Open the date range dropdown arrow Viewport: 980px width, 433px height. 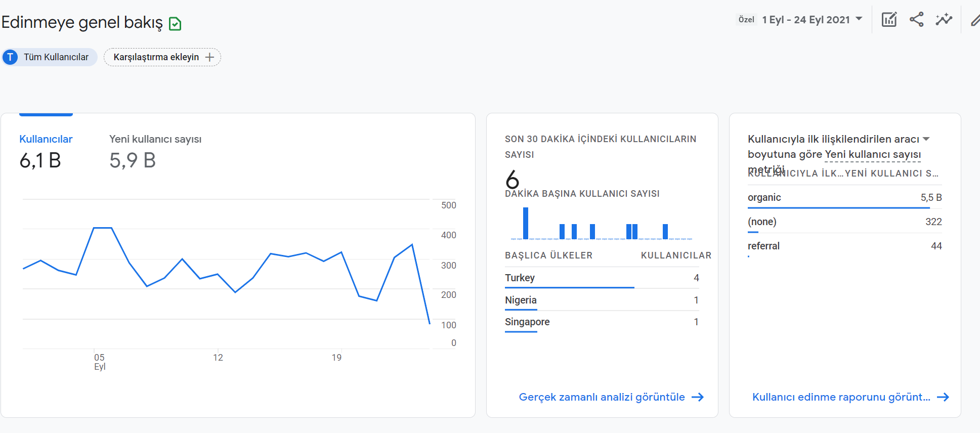click(x=859, y=19)
